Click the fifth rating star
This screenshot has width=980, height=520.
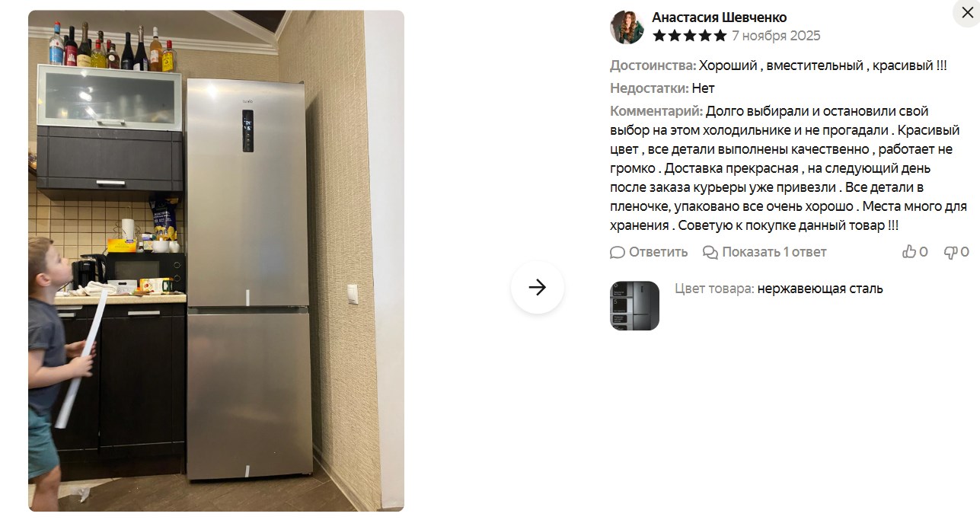(720, 36)
